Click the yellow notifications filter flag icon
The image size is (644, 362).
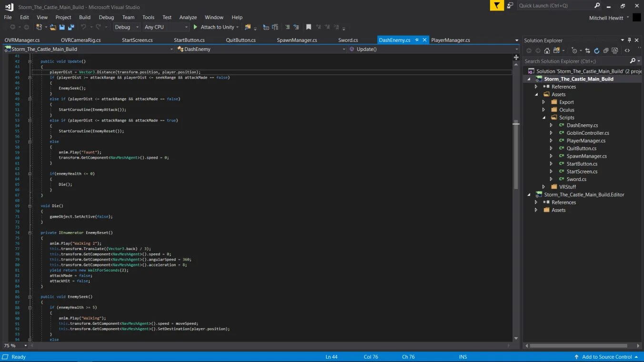[x=497, y=6]
